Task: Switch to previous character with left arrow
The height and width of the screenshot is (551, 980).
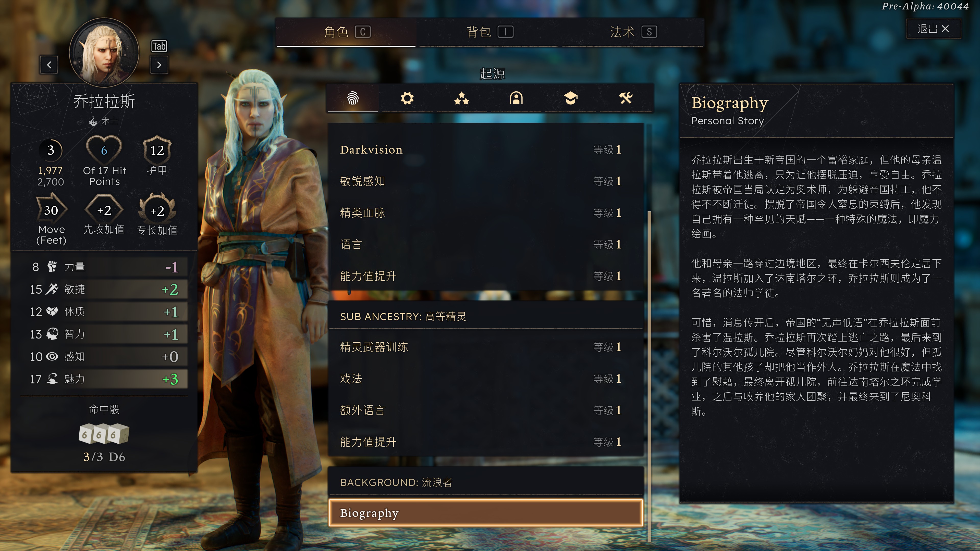Action: [x=49, y=65]
